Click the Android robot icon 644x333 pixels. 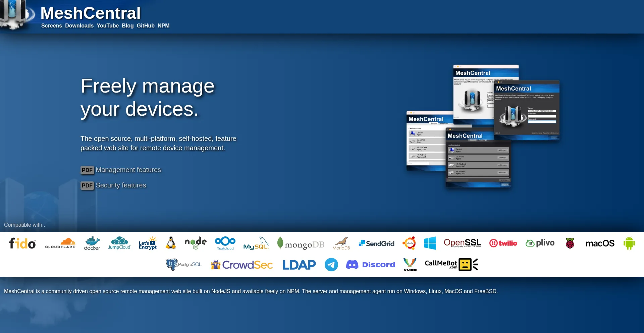click(x=629, y=243)
